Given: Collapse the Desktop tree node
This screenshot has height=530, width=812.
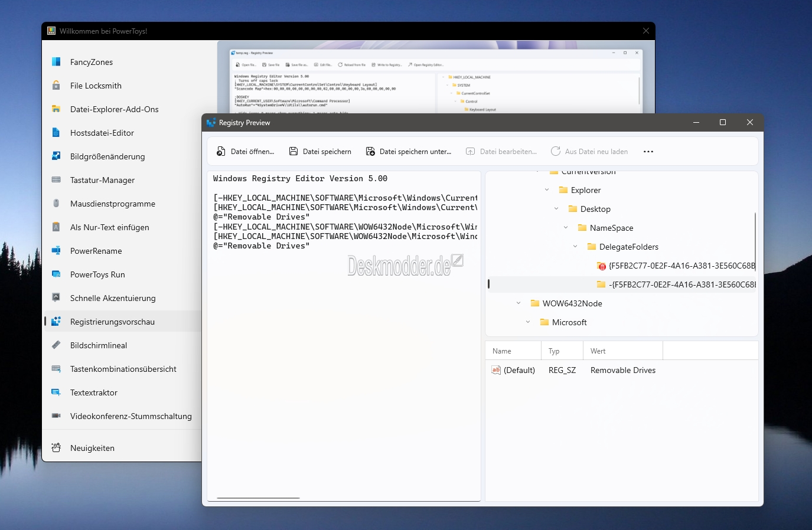Looking at the screenshot, I should tap(556, 209).
